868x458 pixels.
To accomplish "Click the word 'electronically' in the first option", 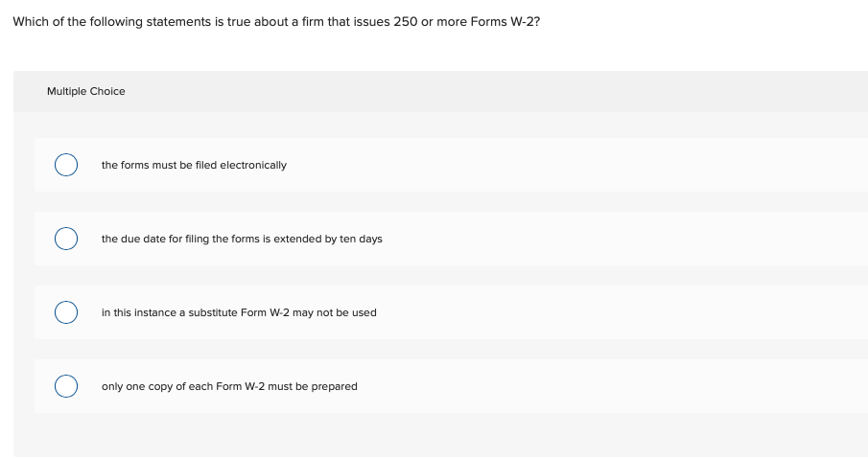I will coord(253,165).
